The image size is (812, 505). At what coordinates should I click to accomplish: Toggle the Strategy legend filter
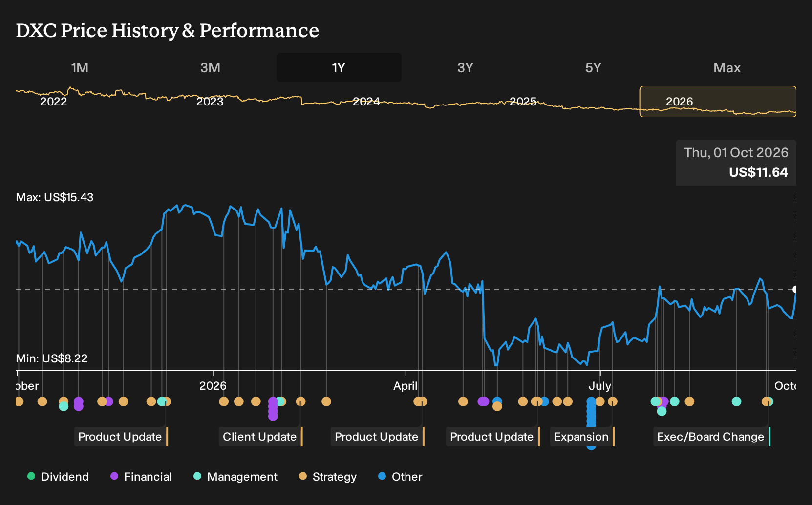click(328, 477)
